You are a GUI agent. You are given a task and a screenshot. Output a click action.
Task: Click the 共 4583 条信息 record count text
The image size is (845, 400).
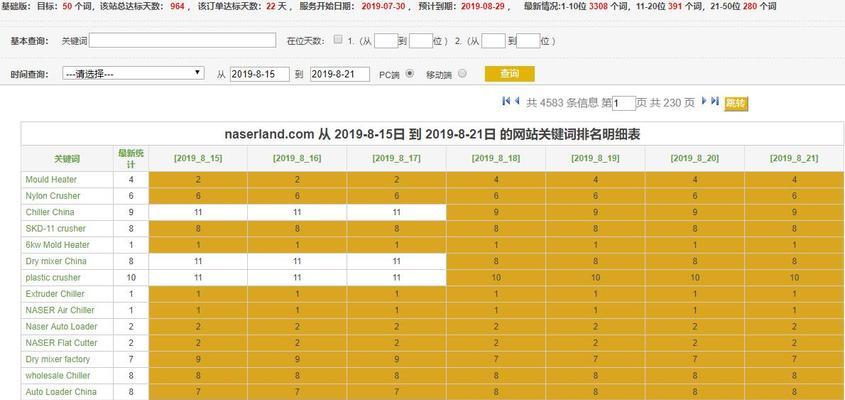click(562, 103)
